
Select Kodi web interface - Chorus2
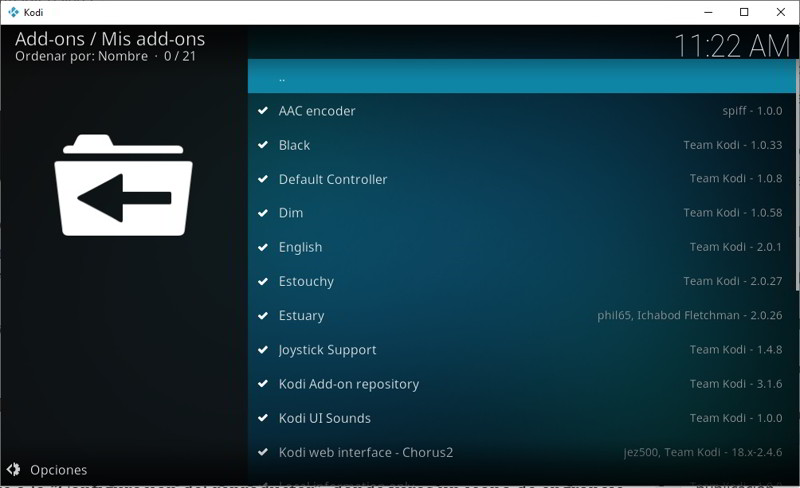pos(365,452)
